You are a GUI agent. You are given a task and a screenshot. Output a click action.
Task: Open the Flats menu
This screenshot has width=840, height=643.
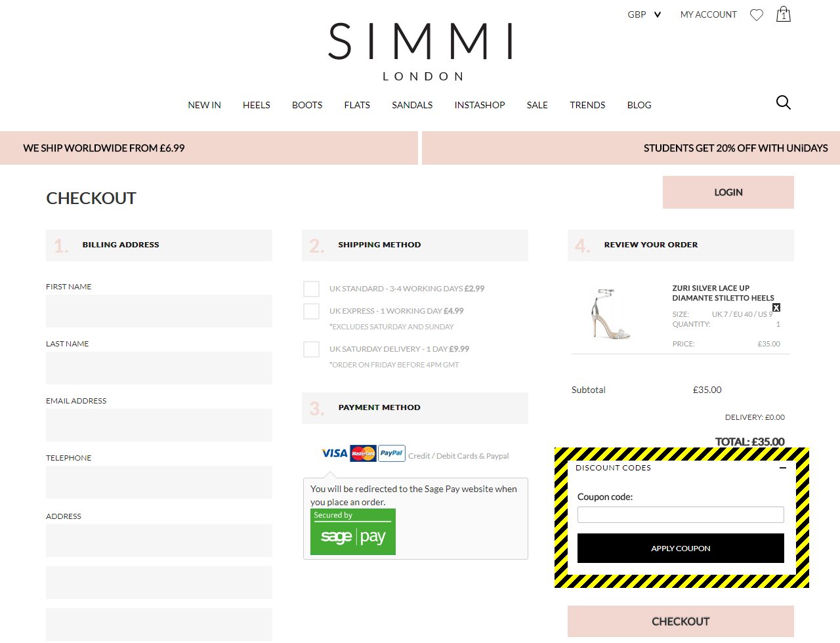(357, 105)
